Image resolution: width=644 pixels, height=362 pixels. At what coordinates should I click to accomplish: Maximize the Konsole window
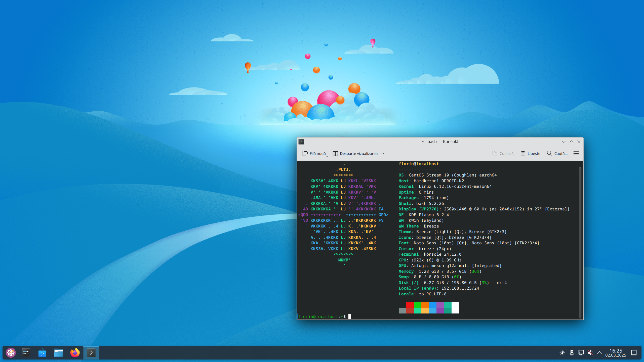[x=571, y=142]
